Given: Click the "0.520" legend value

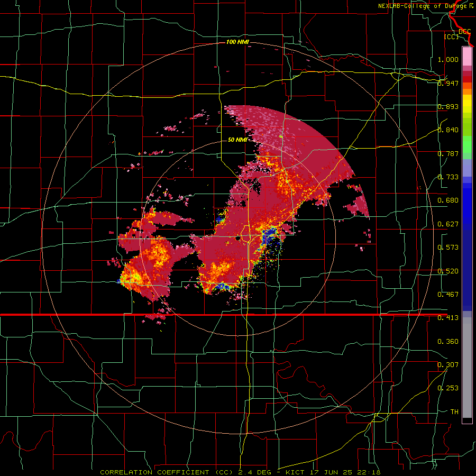Looking at the screenshot, I should pyautogui.click(x=448, y=271).
